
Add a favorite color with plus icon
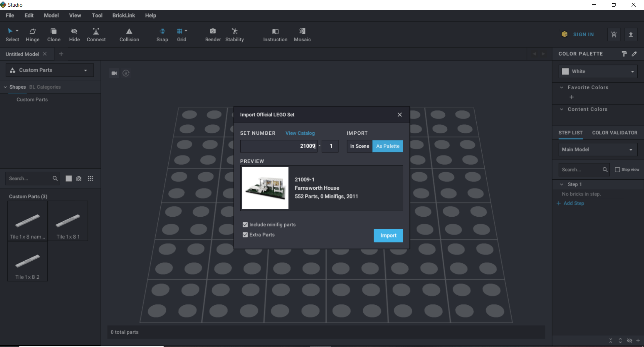point(571,97)
